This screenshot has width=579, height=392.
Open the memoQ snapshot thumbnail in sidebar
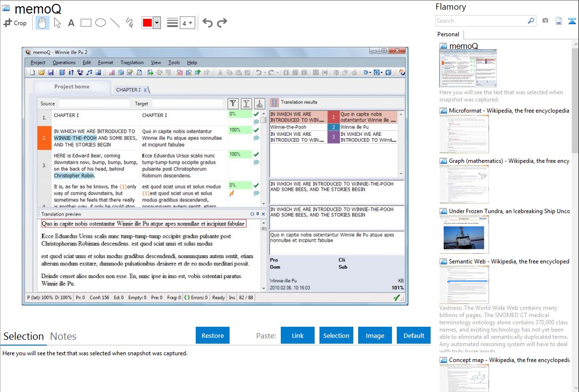tap(468, 68)
